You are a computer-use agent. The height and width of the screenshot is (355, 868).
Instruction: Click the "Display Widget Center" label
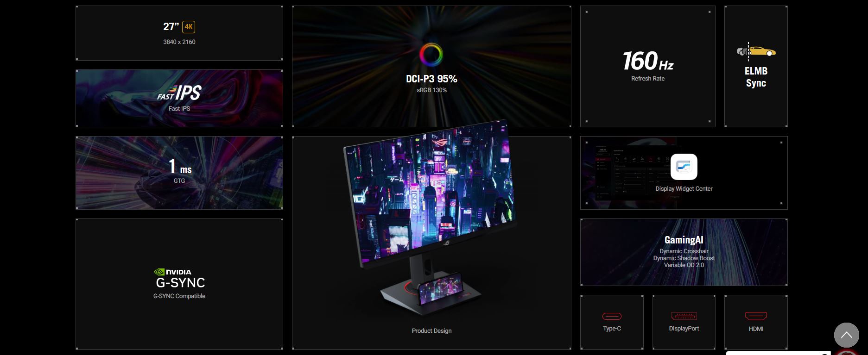[684, 189]
